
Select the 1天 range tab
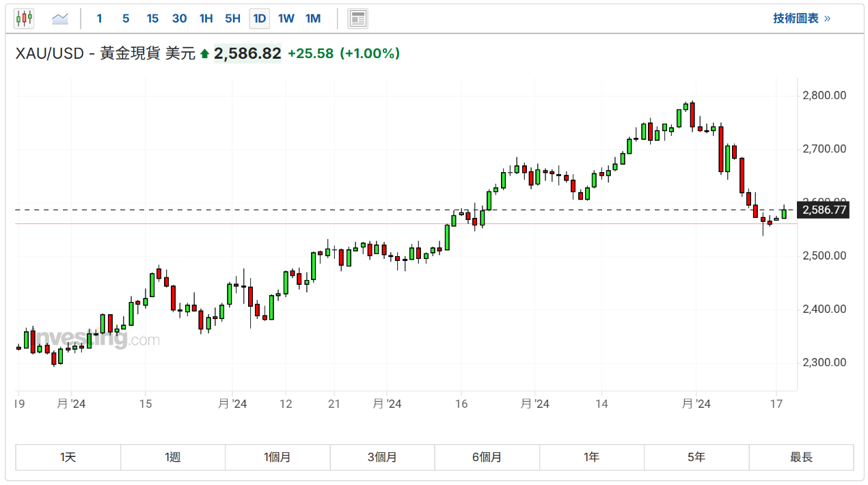click(x=68, y=457)
